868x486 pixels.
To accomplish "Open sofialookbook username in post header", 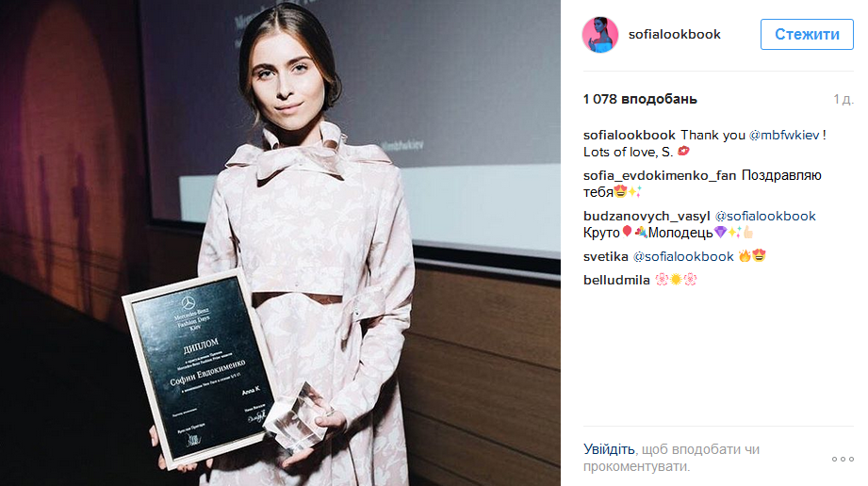I will (x=674, y=34).
